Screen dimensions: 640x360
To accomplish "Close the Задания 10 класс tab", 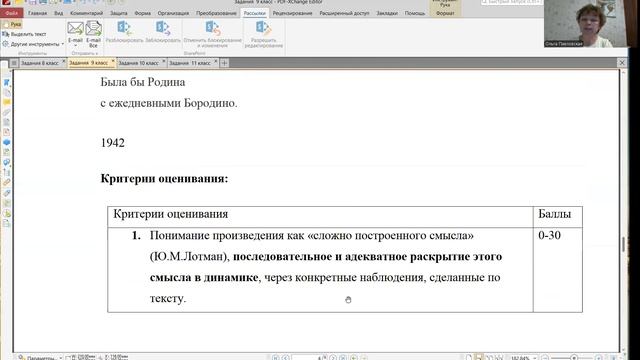I will tap(164, 62).
